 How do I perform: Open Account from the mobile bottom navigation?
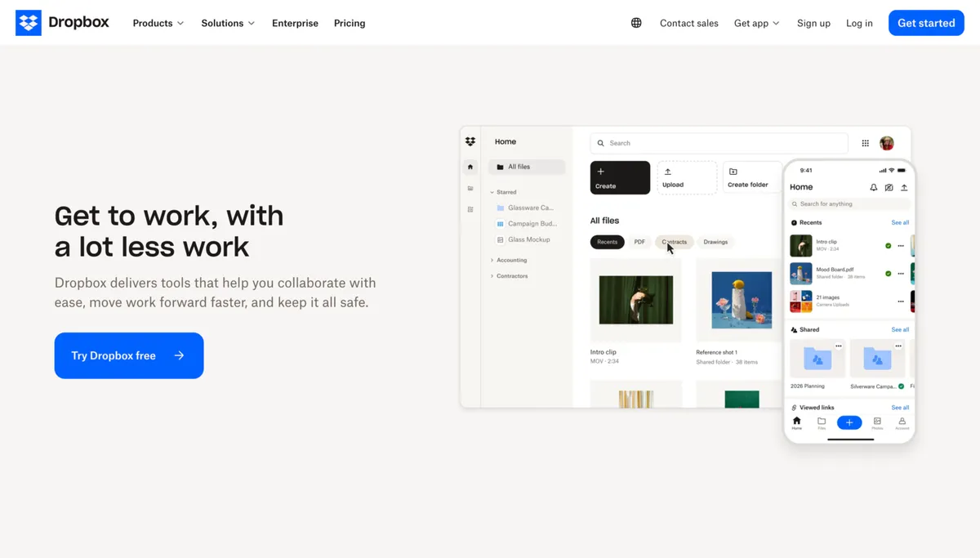coord(902,422)
